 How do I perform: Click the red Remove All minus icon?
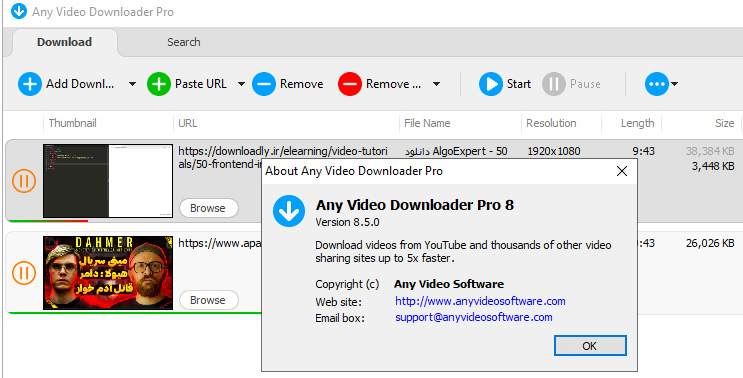350,84
